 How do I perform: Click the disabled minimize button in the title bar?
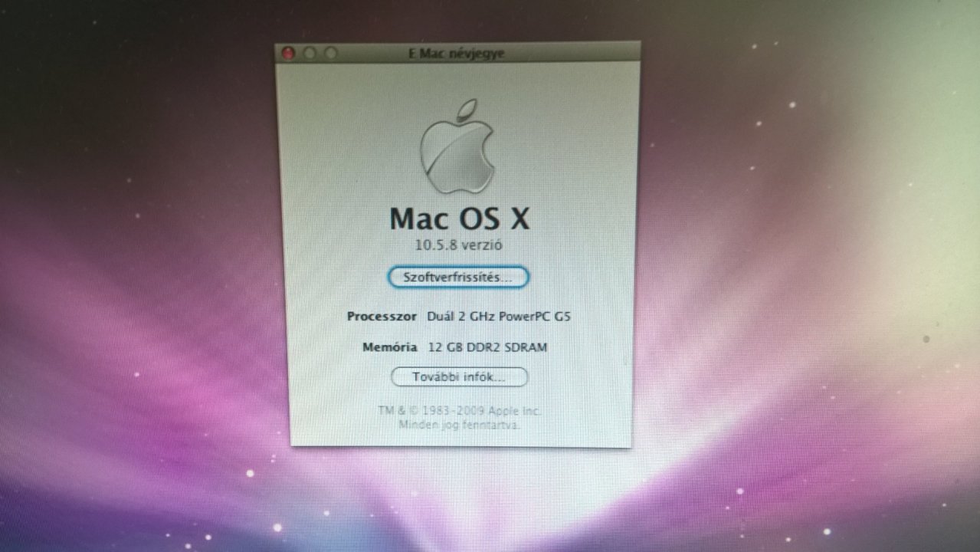click(x=310, y=54)
